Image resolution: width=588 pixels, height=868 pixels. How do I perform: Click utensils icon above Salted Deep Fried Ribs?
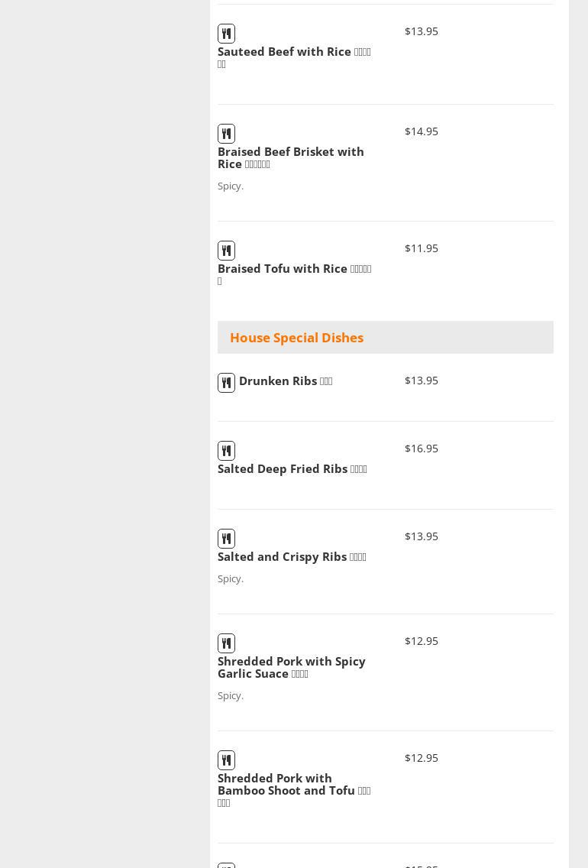(x=226, y=451)
